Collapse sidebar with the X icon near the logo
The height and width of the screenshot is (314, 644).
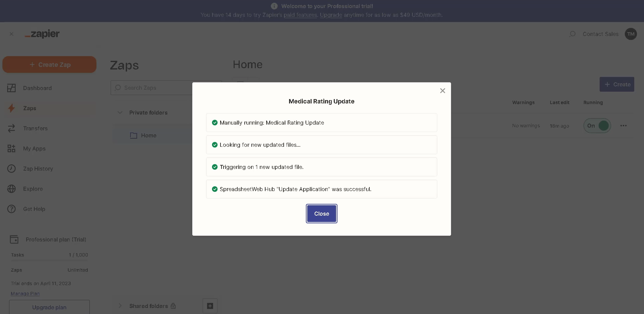coord(11,34)
